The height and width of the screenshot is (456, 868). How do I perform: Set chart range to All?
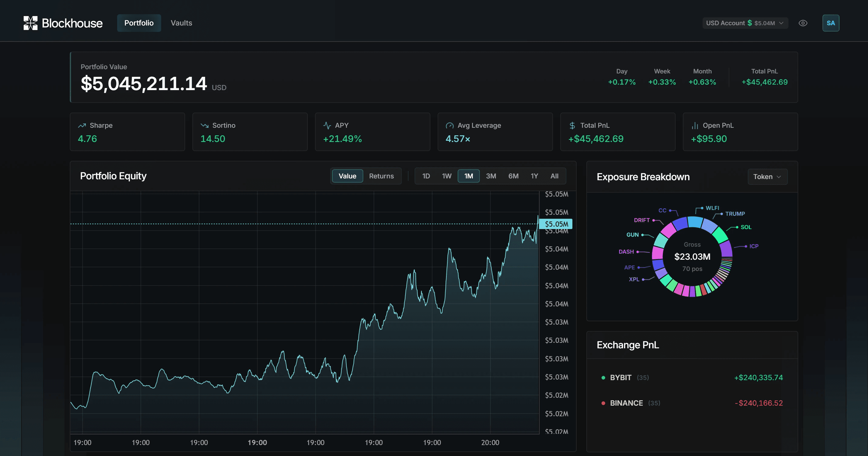[554, 176]
